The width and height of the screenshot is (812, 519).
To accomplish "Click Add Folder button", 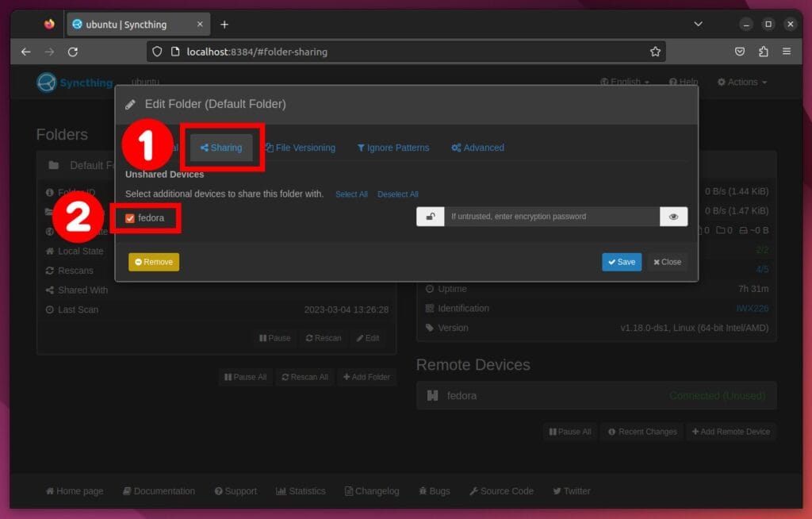I will [x=366, y=377].
